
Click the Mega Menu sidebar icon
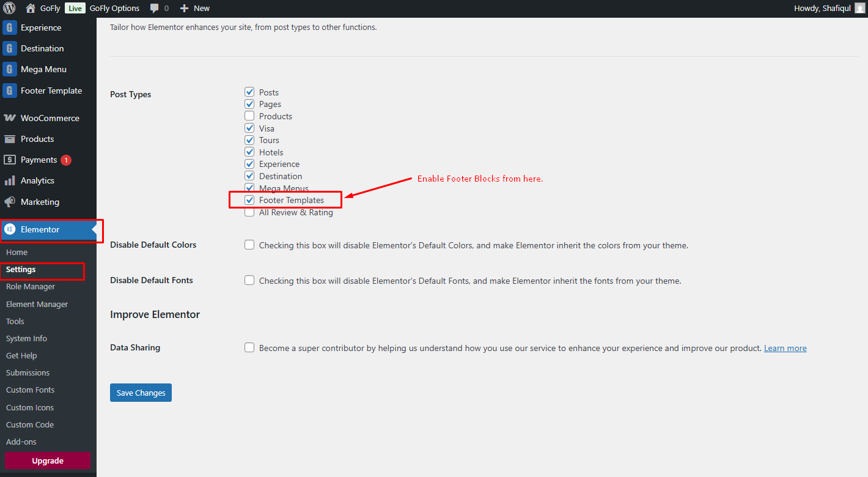[x=9, y=69]
